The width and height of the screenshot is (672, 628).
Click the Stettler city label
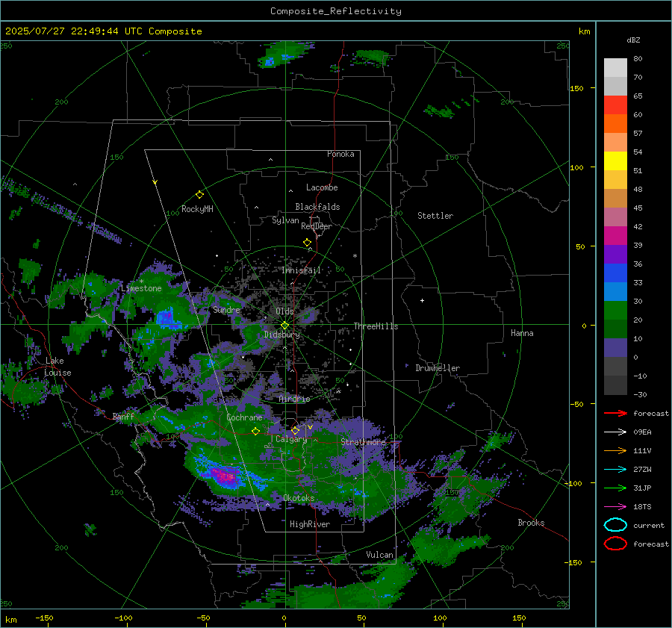pos(435,216)
